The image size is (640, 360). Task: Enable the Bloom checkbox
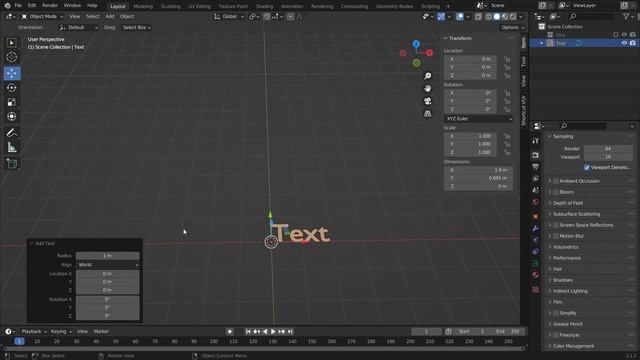point(556,192)
